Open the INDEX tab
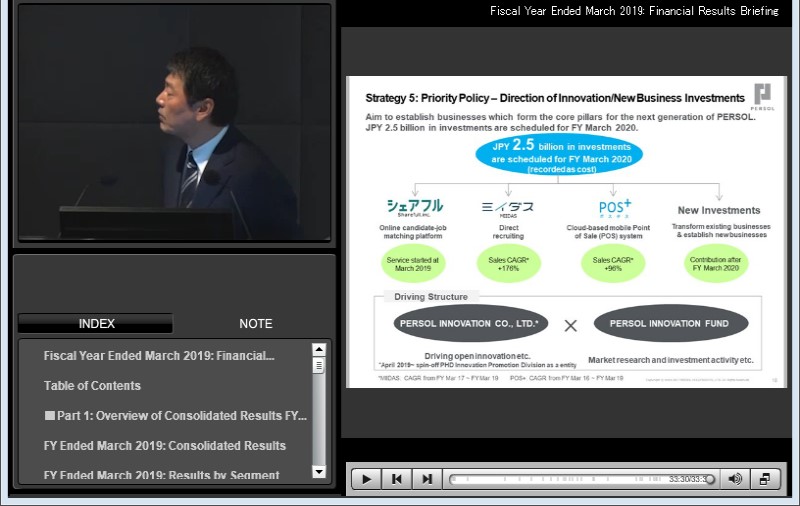 pos(95,323)
